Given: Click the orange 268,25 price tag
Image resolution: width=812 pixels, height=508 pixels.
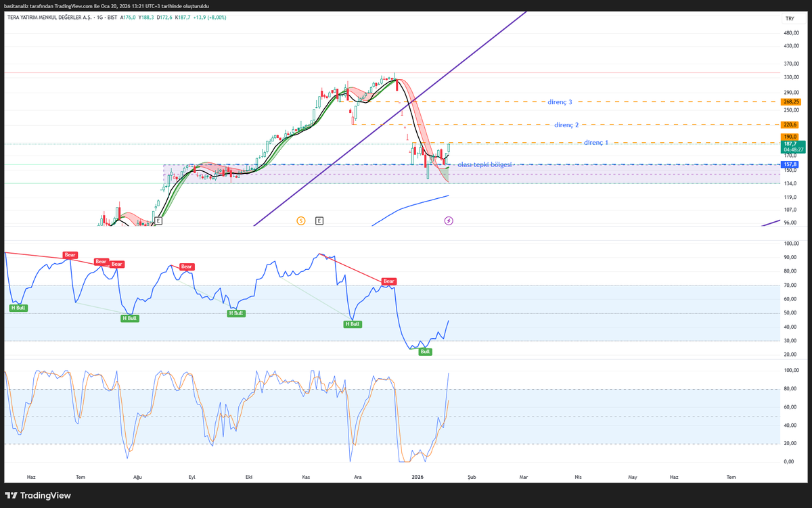Looking at the screenshot, I should click(790, 101).
